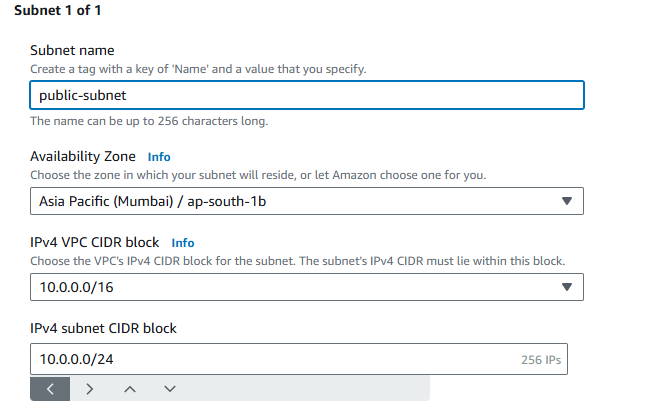
Task: Click the 256 characters long hint text
Action: click(149, 121)
